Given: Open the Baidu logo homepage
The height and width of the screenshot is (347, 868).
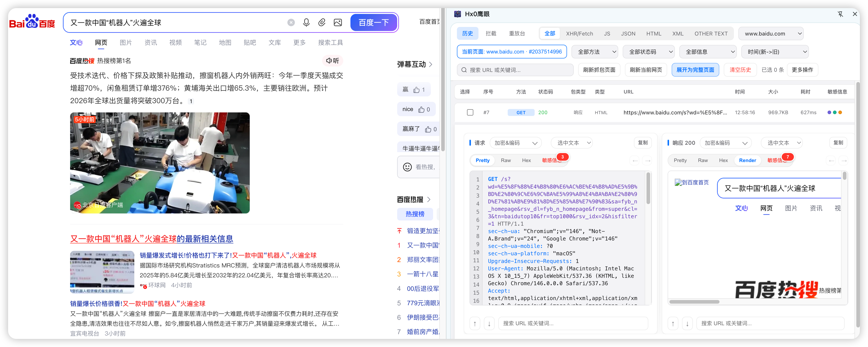Looking at the screenshot, I should click(32, 21).
